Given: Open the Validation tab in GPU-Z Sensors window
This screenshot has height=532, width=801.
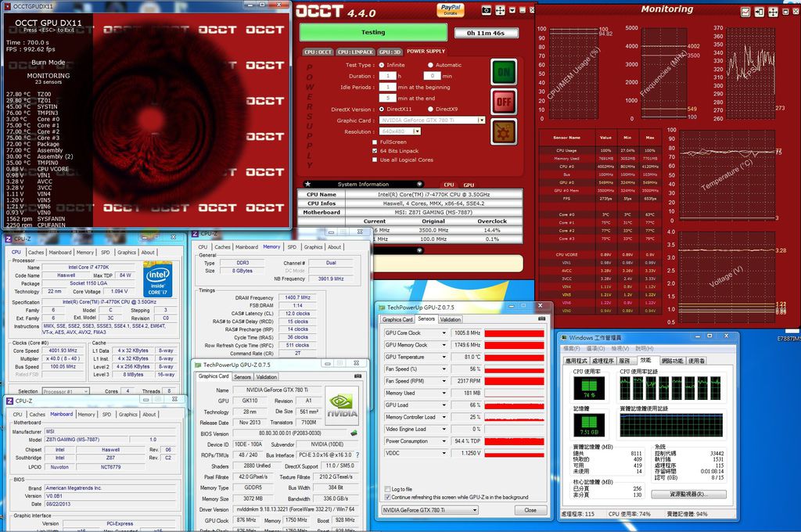Looking at the screenshot, I should [450, 319].
